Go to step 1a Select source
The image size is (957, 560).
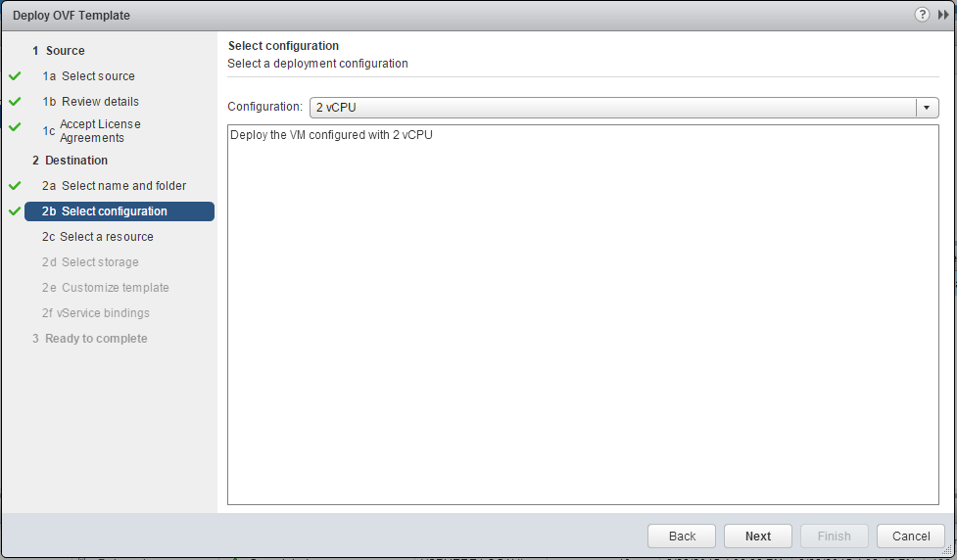tap(98, 76)
